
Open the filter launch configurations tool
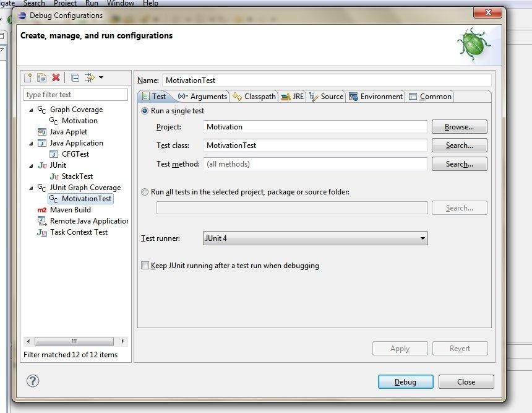coord(90,77)
